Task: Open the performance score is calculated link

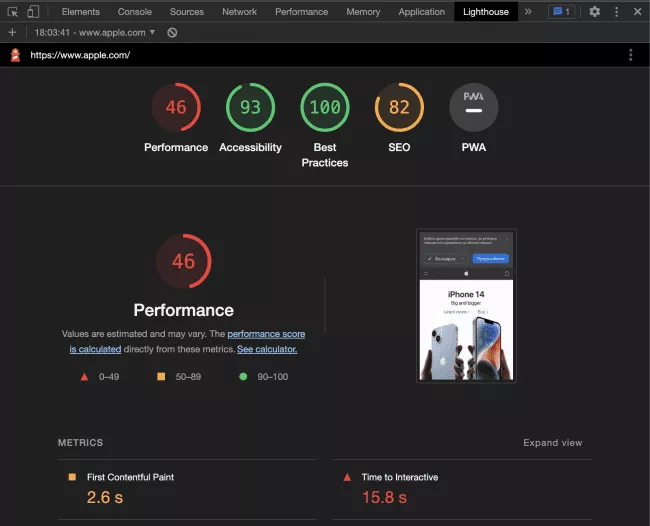Action: tap(266, 334)
